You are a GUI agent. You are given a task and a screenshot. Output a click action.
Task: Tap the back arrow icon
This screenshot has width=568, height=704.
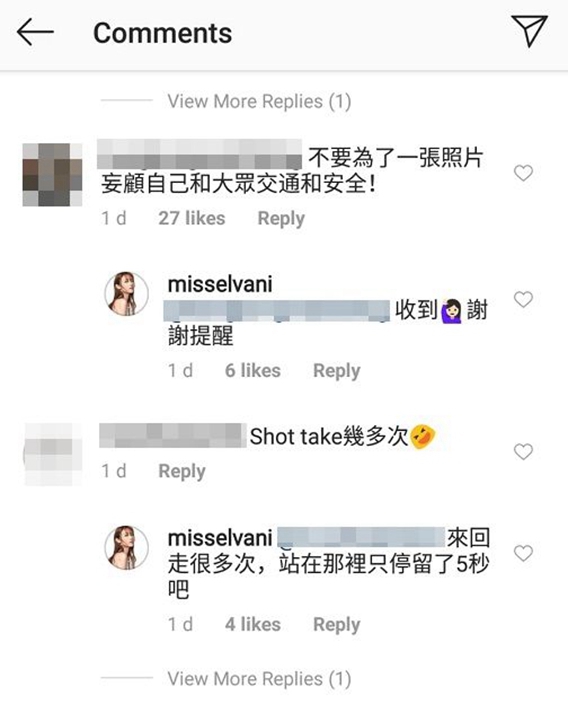pos(35,32)
